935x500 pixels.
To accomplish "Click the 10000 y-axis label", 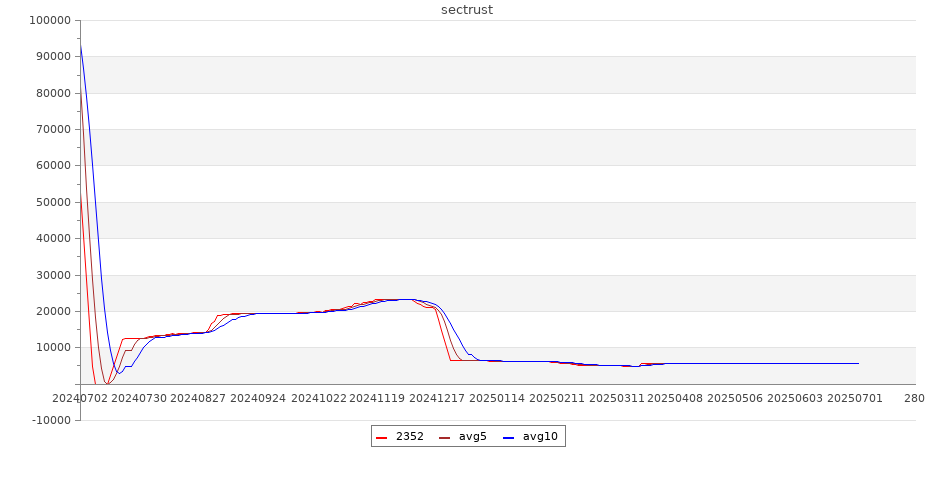I will click(53, 347).
